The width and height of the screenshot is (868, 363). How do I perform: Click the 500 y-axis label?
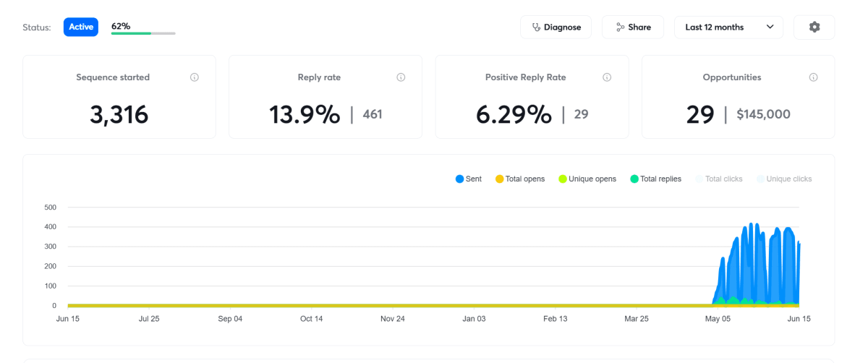51,208
